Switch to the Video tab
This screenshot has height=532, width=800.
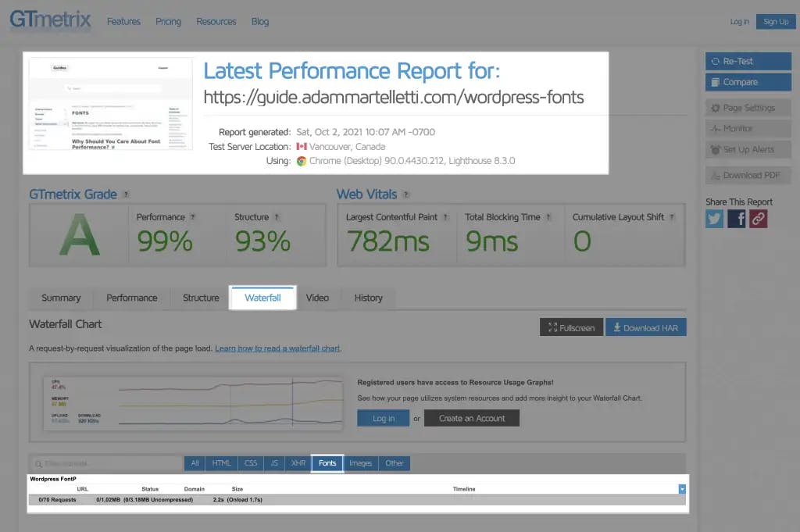click(317, 298)
